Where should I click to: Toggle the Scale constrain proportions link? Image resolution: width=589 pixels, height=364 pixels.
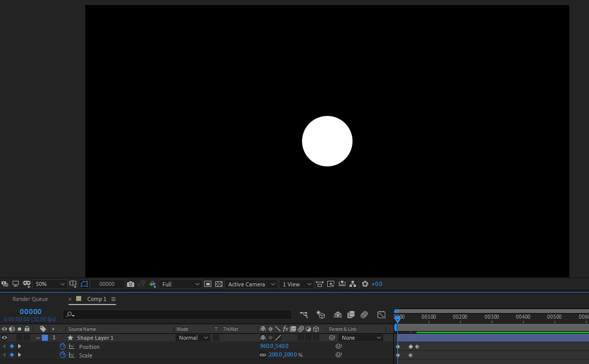263,355
